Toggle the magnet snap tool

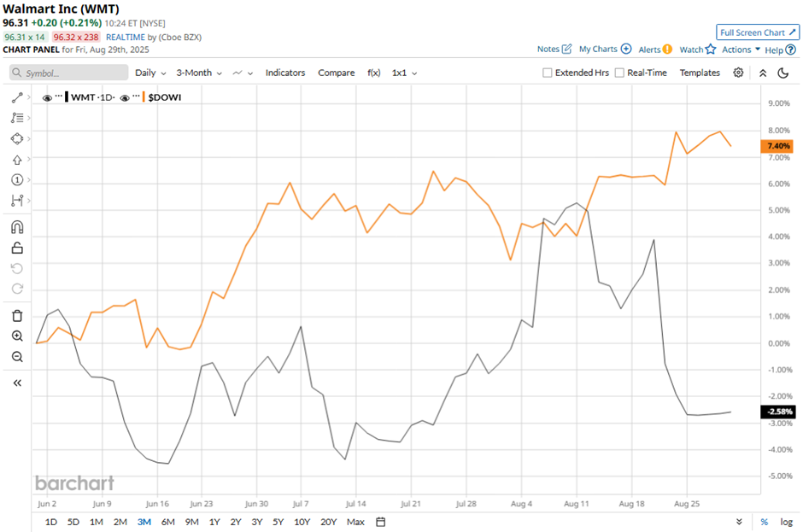click(x=17, y=227)
